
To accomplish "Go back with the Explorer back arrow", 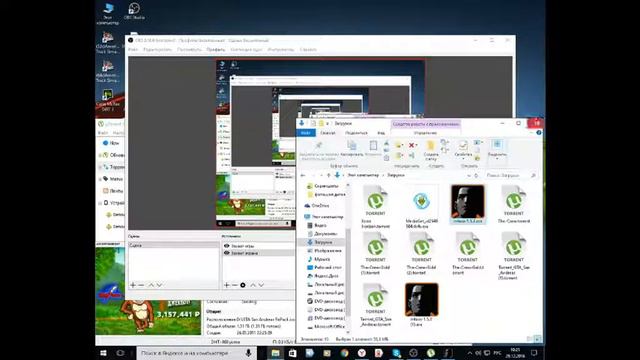I will tap(303, 175).
